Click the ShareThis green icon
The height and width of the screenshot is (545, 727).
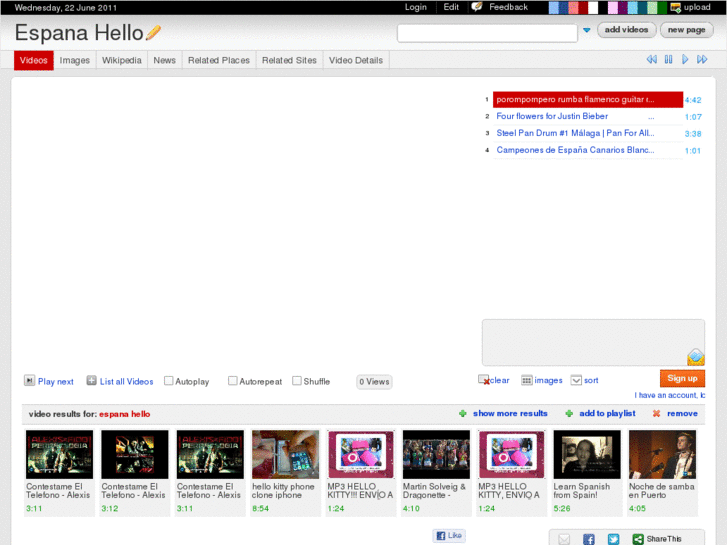tap(638, 539)
